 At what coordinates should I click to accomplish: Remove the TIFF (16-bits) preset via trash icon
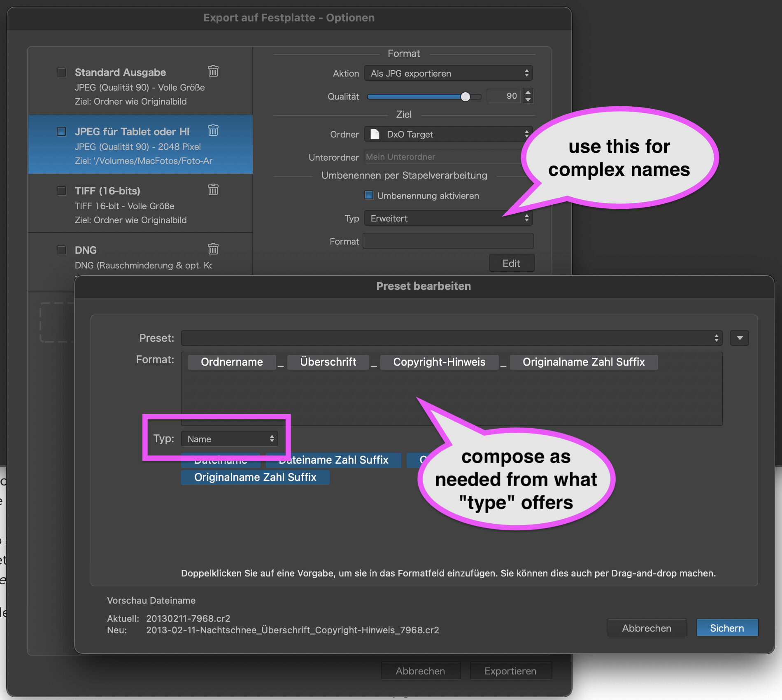[x=213, y=190]
